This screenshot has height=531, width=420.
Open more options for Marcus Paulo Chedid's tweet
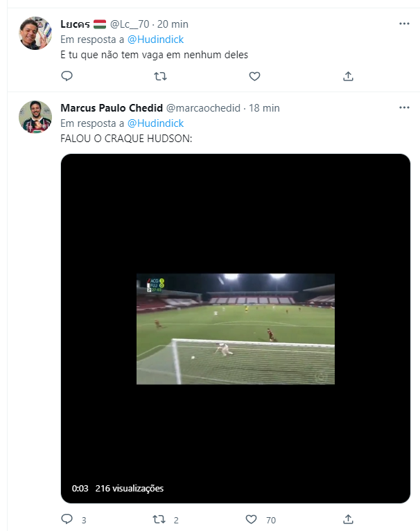click(404, 107)
